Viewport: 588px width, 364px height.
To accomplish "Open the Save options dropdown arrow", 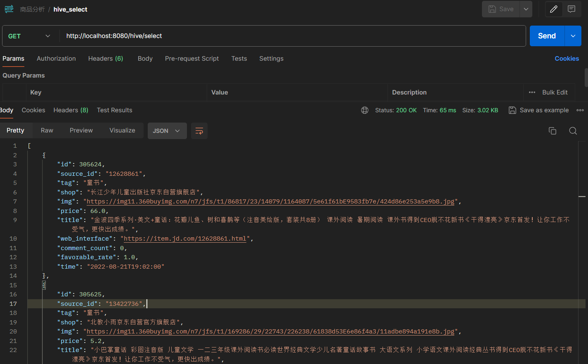I will click(526, 9).
